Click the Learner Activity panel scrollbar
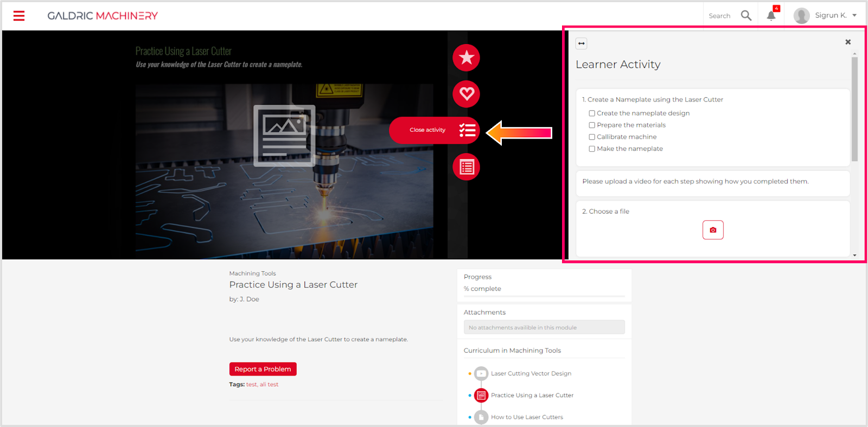868x427 pixels. pos(854,109)
